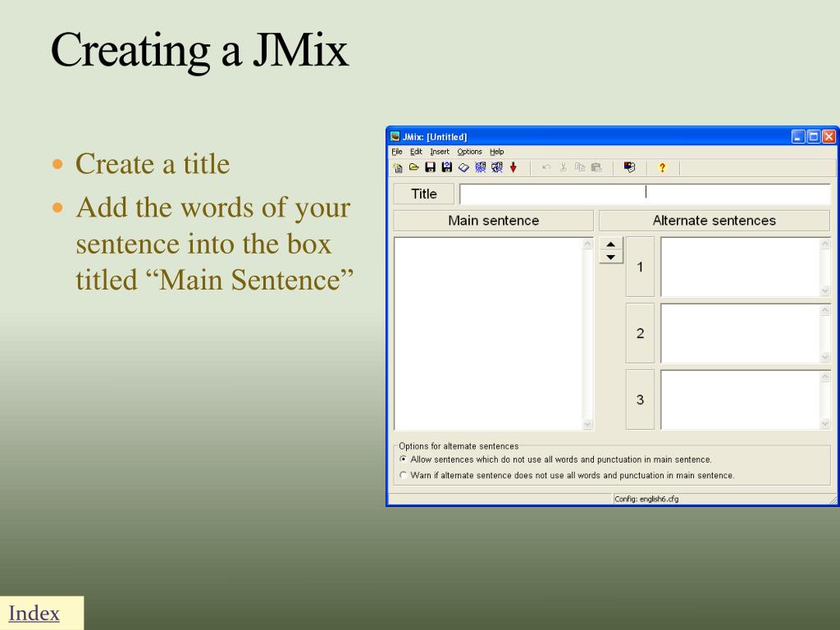Image resolution: width=840 pixels, height=630 pixels.
Task: Click the Copy toolbar icon
Action: (x=580, y=167)
